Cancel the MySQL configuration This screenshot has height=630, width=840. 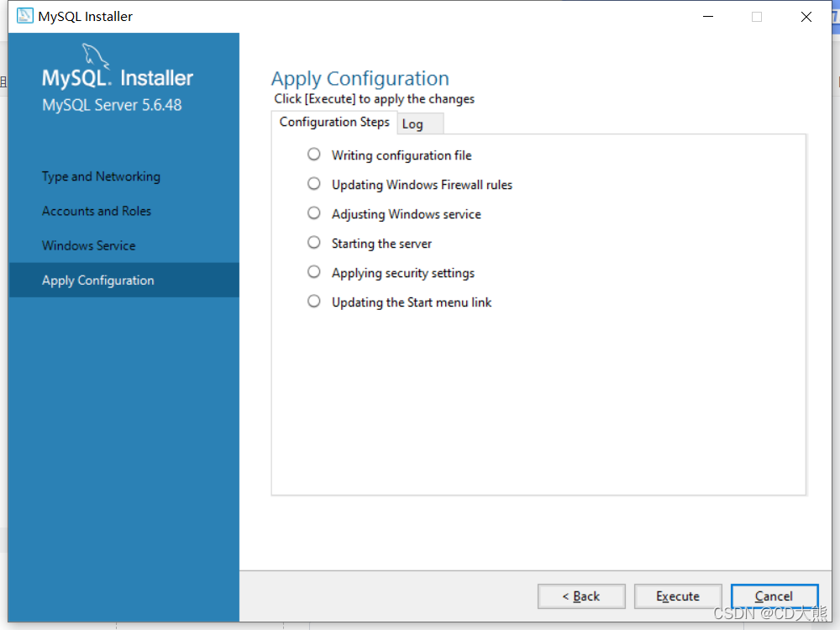tap(774, 596)
